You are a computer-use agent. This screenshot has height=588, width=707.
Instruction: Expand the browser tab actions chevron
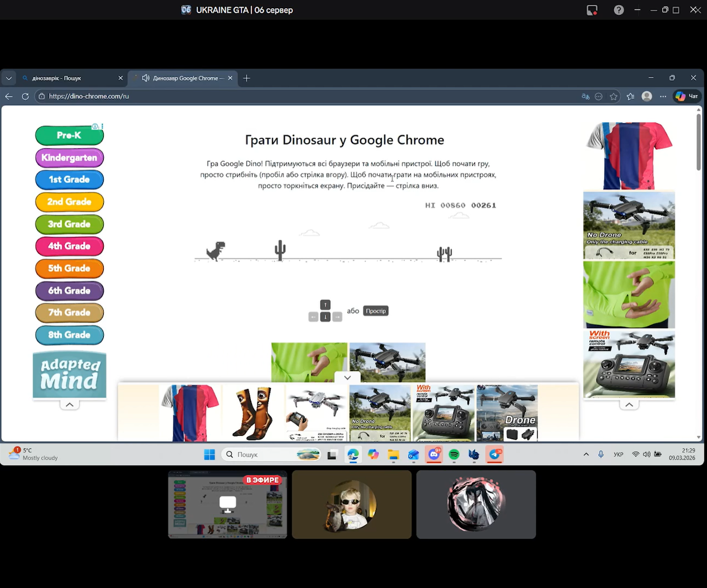click(x=9, y=78)
